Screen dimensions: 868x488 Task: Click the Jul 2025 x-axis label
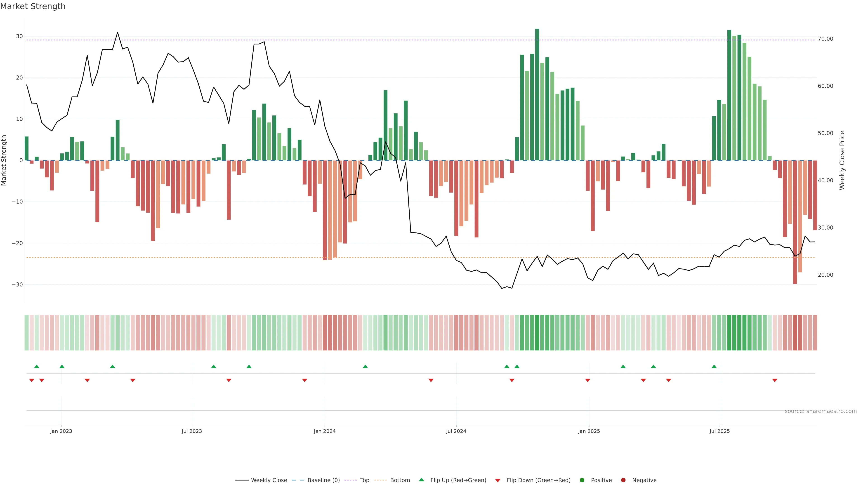point(719,431)
